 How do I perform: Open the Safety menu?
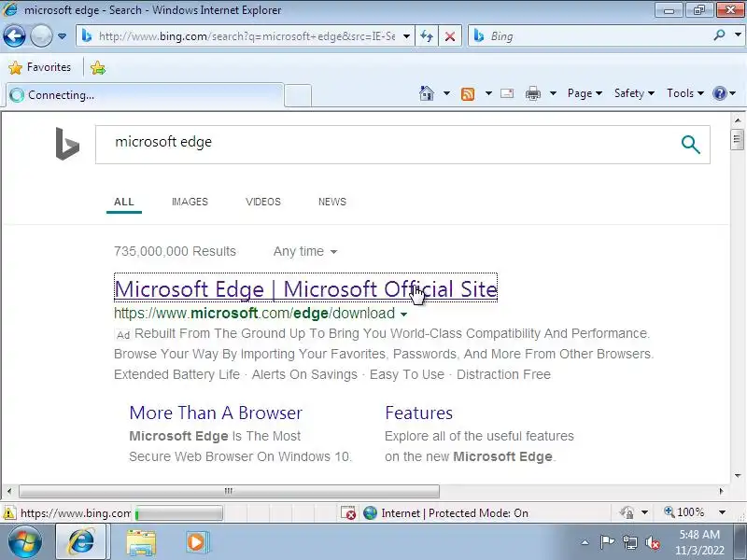[634, 93]
